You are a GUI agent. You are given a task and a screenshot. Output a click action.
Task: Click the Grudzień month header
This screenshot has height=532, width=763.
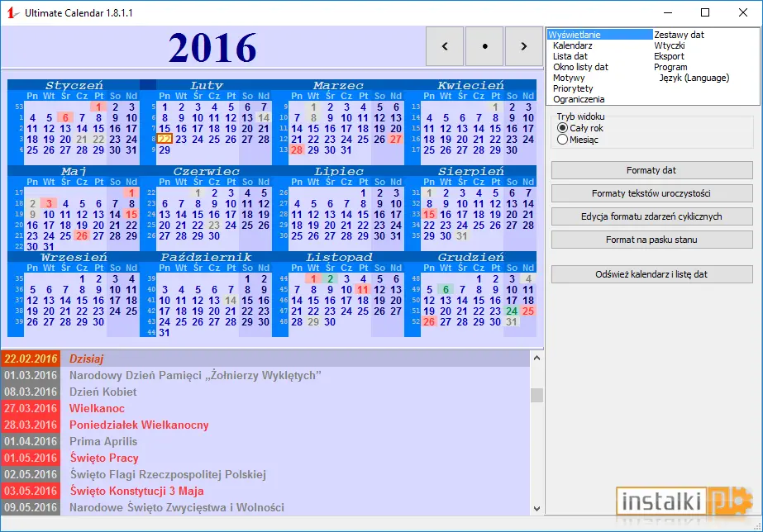470,257
